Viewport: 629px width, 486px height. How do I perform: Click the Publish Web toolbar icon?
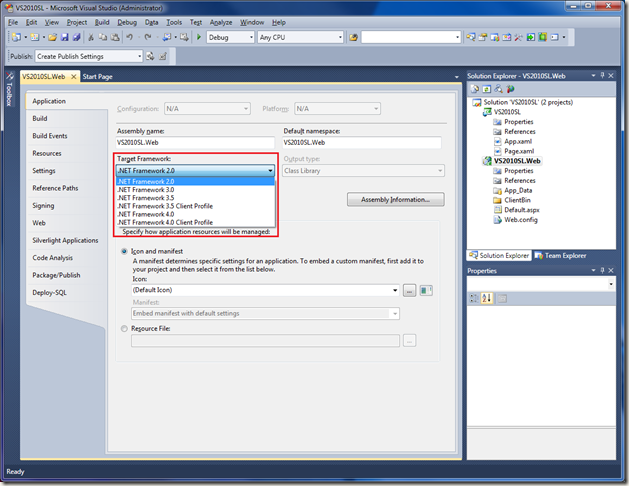[150, 56]
